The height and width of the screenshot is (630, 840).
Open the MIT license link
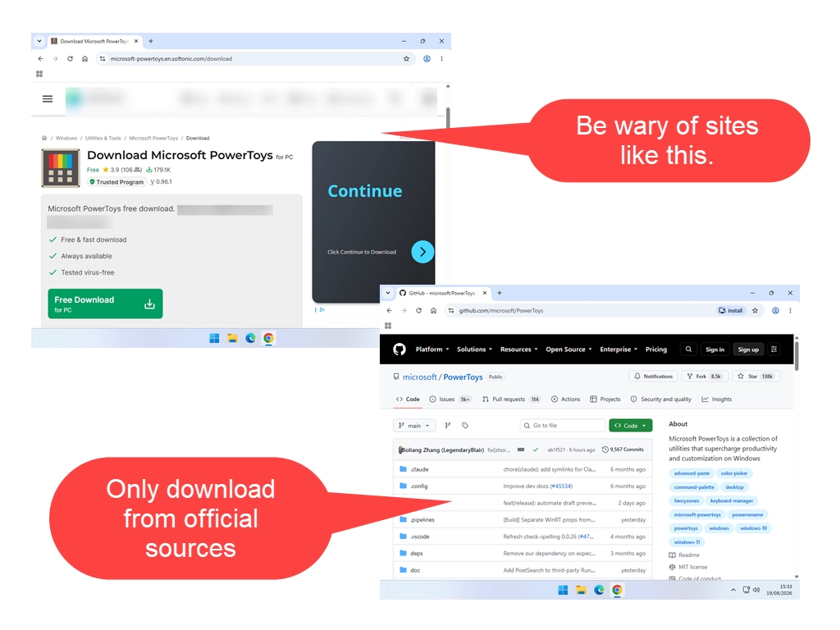[688, 568]
